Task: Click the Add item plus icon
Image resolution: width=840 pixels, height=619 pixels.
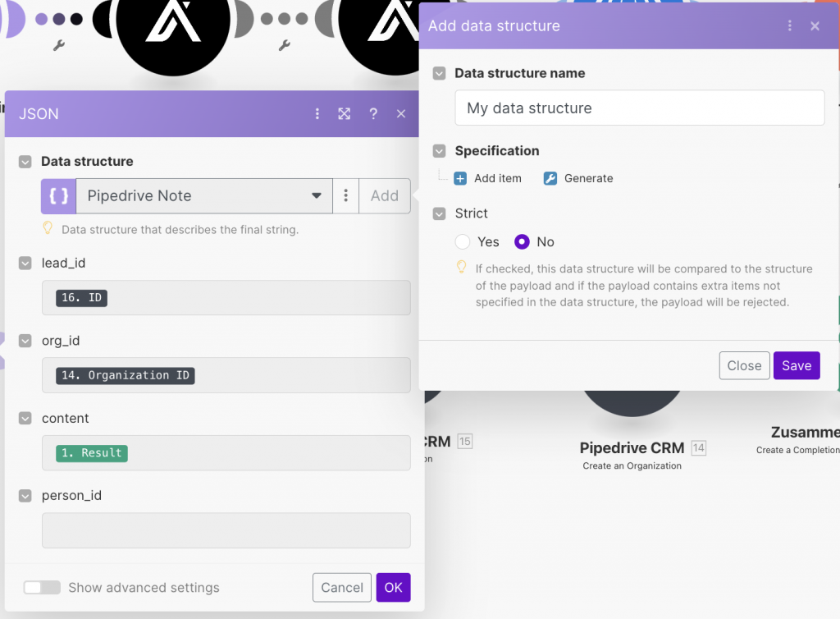Action: pos(460,178)
